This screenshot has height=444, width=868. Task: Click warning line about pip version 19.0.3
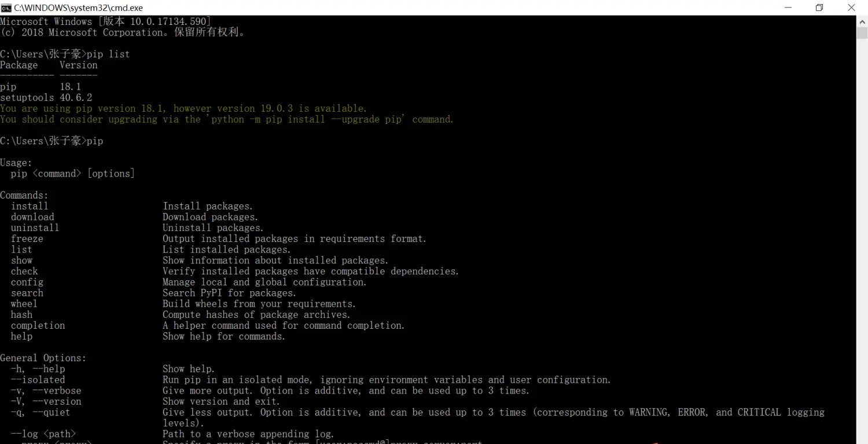point(183,108)
